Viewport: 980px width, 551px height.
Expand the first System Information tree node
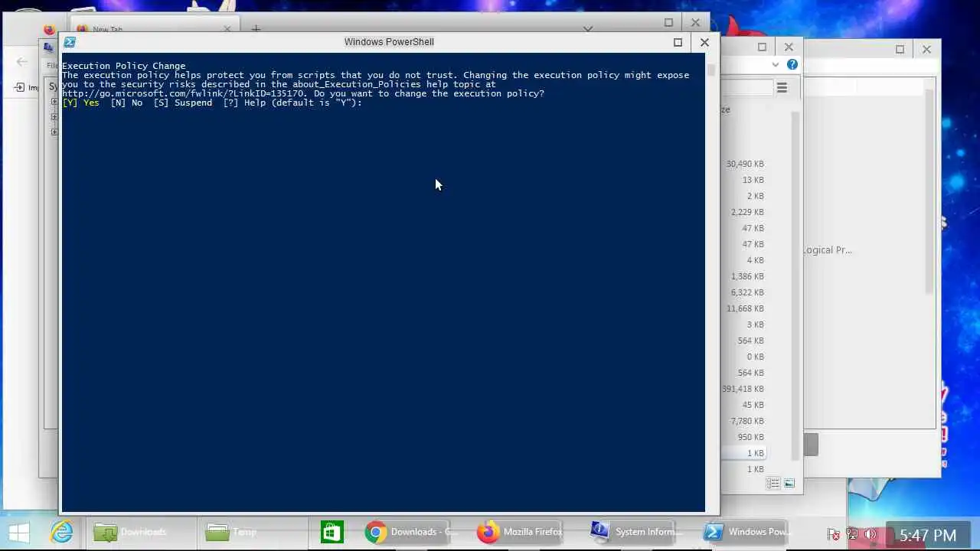point(54,102)
